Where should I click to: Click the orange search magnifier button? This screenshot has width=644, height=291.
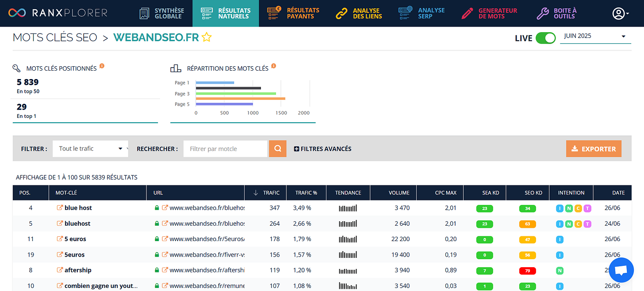pos(278,149)
